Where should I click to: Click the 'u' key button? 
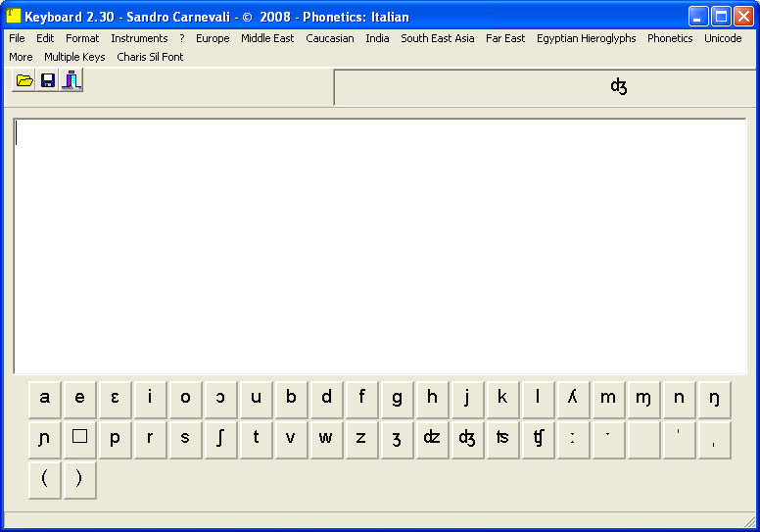257,400
